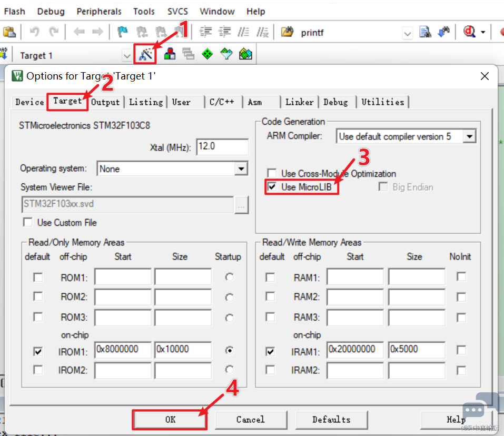
Task: Navigate backwards with the left arrow icon
Action: pyautogui.click(x=79, y=32)
